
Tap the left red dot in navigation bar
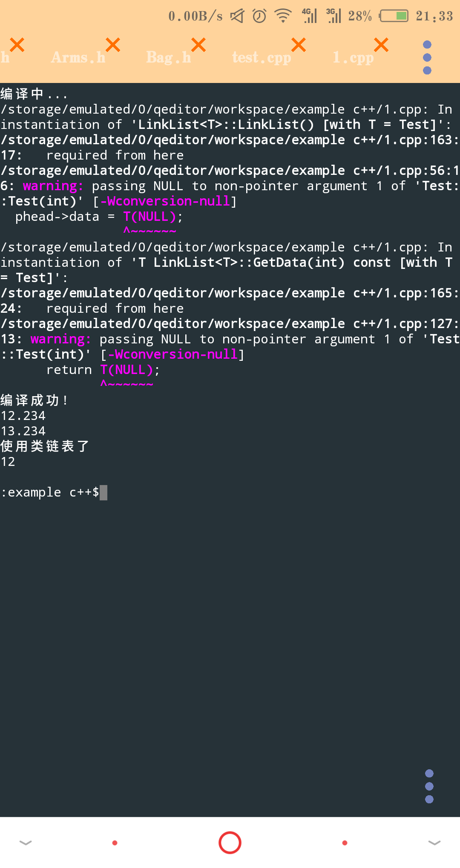[115, 843]
